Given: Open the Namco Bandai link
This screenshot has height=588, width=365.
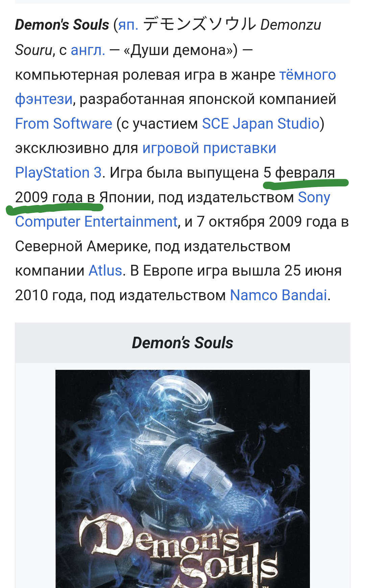Looking at the screenshot, I should click(x=278, y=295).
